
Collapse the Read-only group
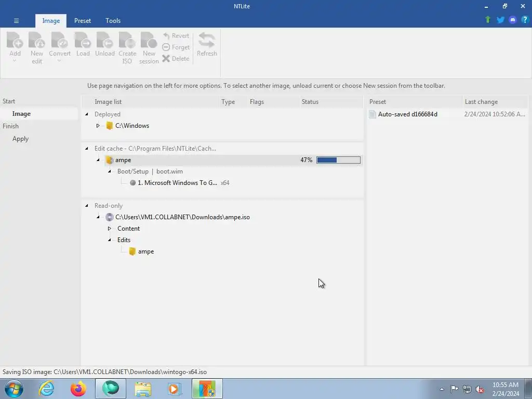[x=87, y=205]
